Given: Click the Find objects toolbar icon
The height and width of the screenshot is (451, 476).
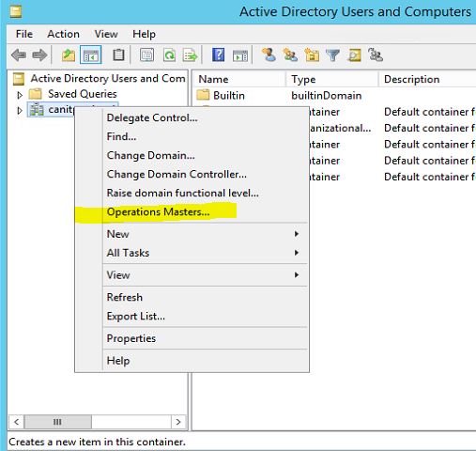Looking at the screenshot, I should pos(354,55).
